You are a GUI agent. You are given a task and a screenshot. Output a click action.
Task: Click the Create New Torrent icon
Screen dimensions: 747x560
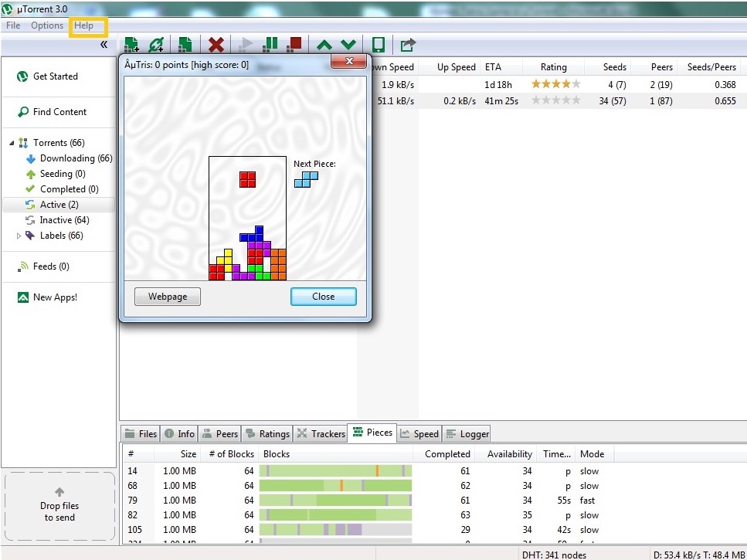coord(185,45)
